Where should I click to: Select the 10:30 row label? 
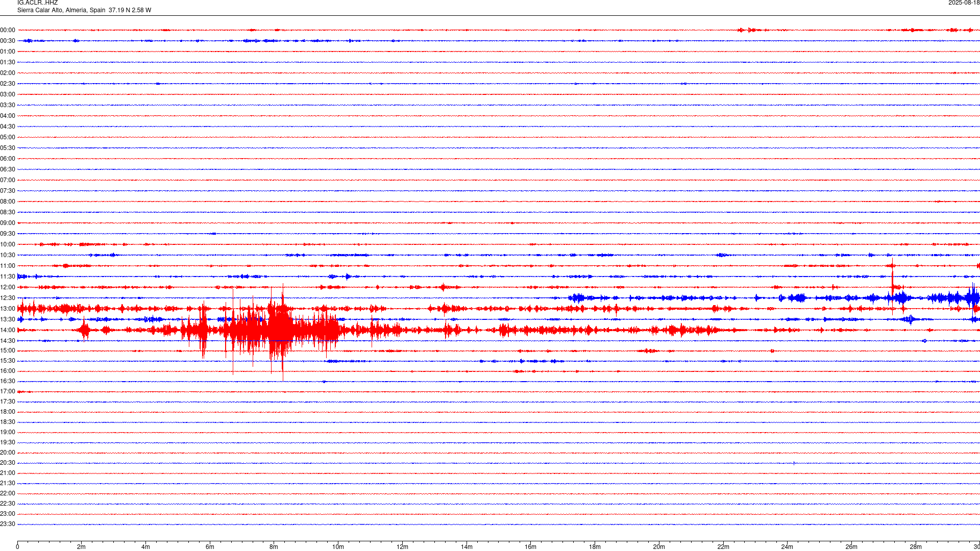point(8,255)
